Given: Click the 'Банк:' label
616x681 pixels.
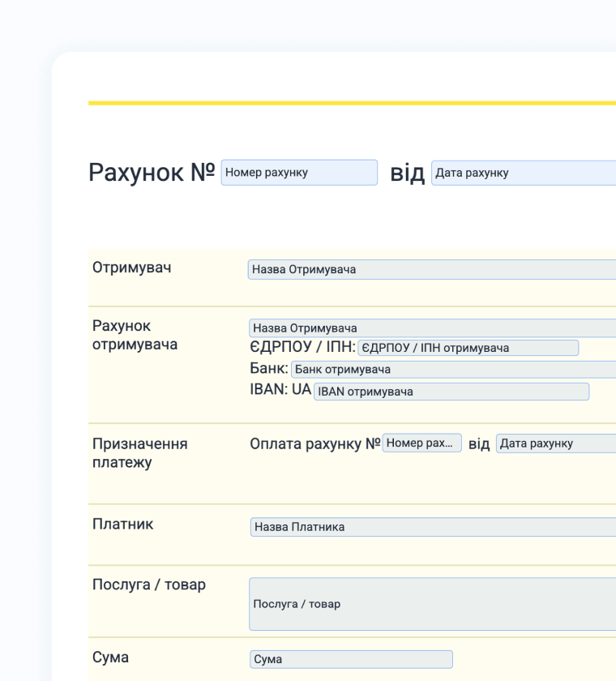Looking at the screenshot, I should click(x=269, y=368).
